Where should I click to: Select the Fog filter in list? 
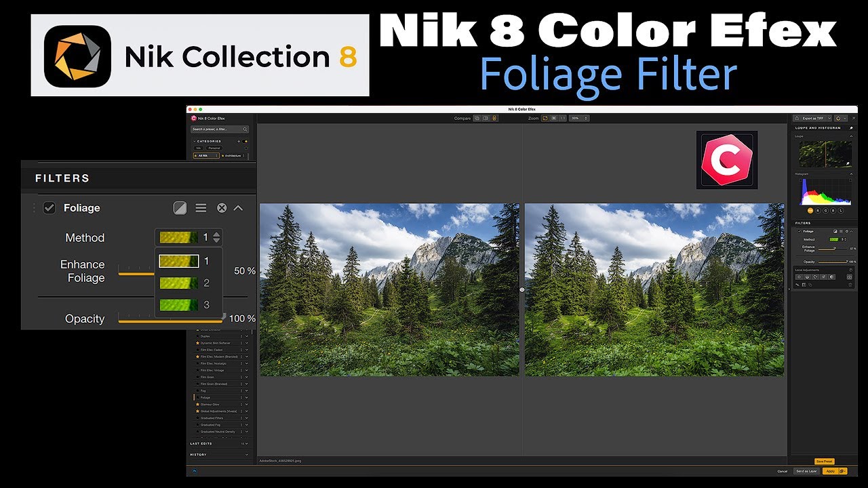point(203,391)
